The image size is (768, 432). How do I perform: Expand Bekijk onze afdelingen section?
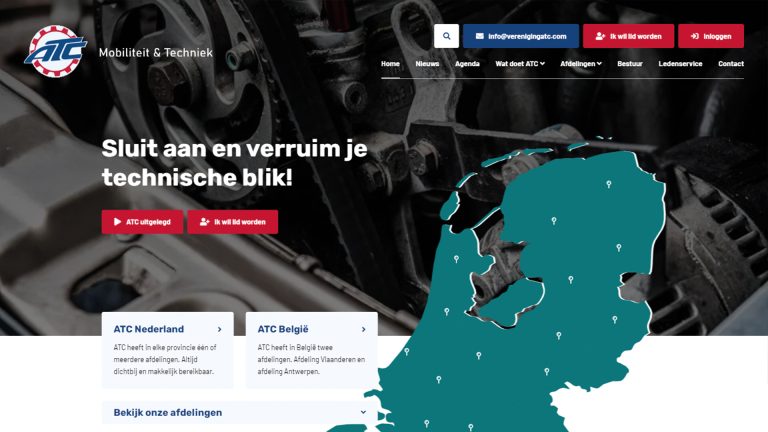(x=240, y=412)
